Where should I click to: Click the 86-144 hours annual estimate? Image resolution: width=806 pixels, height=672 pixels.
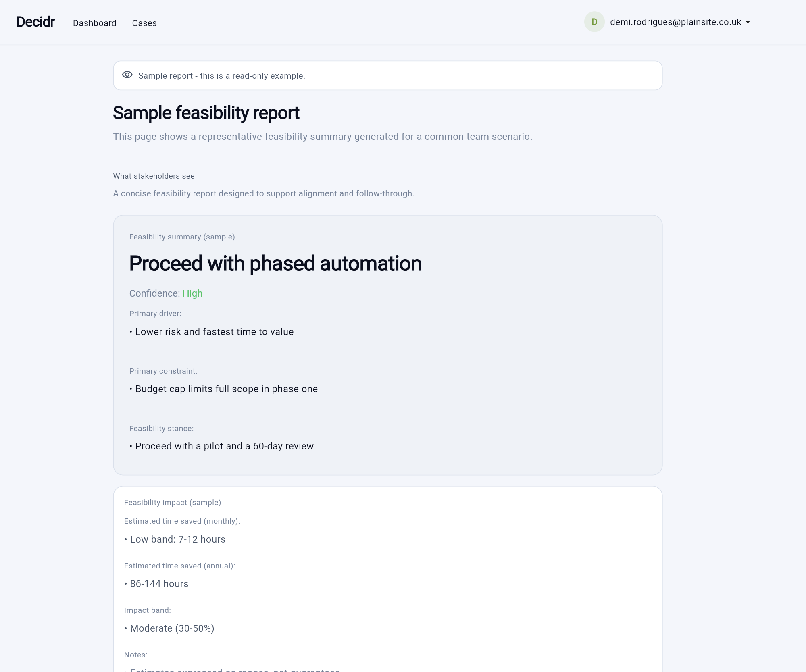(159, 584)
